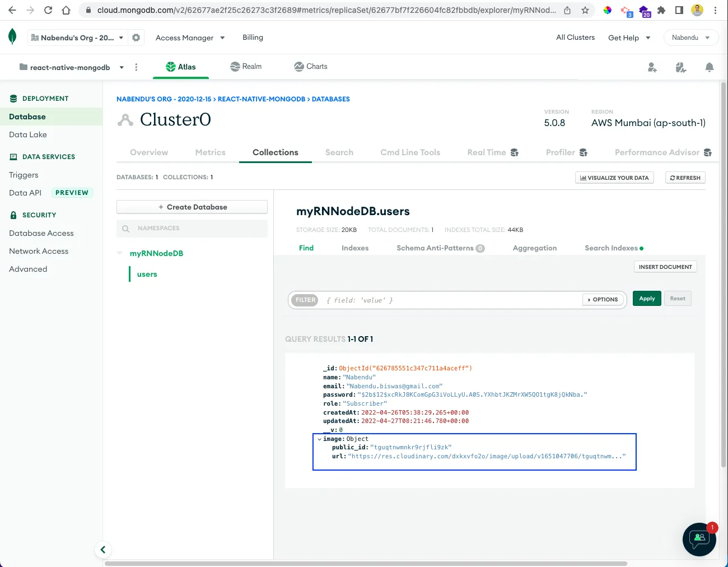The height and width of the screenshot is (567, 728).
Task: Open alerts bell icon
Action: tap(710, 67)
